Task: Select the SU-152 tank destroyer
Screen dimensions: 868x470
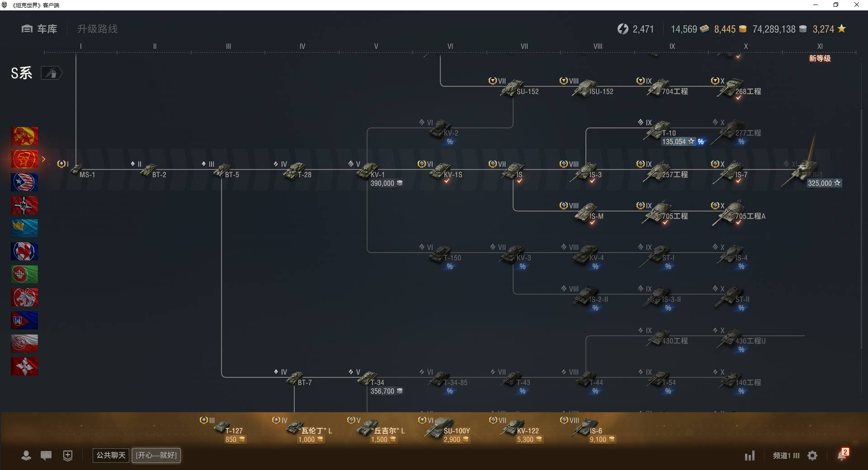Action: coord(514,87)
